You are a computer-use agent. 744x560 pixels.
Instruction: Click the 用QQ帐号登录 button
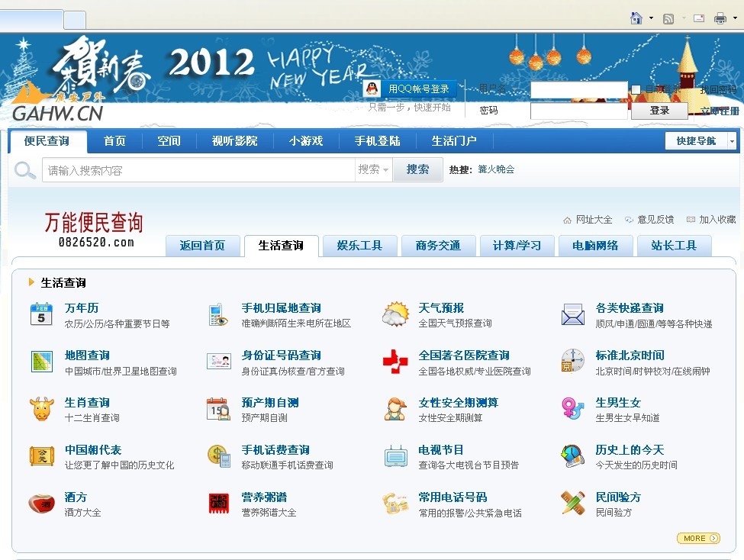410,89
